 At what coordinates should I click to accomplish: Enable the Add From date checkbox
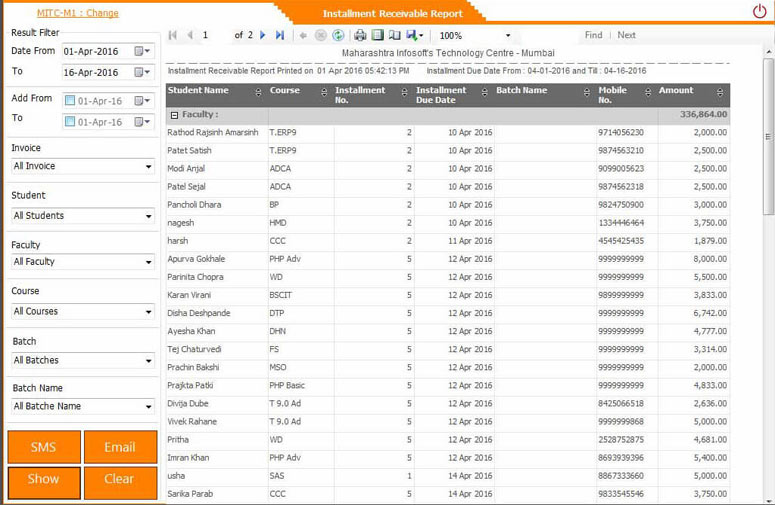(70, 101)
